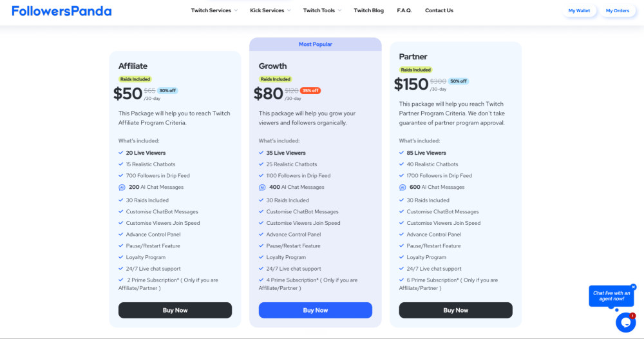This screenshot has width=644, height=339.
Task: Close the 'Chat live with an agent' popup
Action: pos(633,287)
